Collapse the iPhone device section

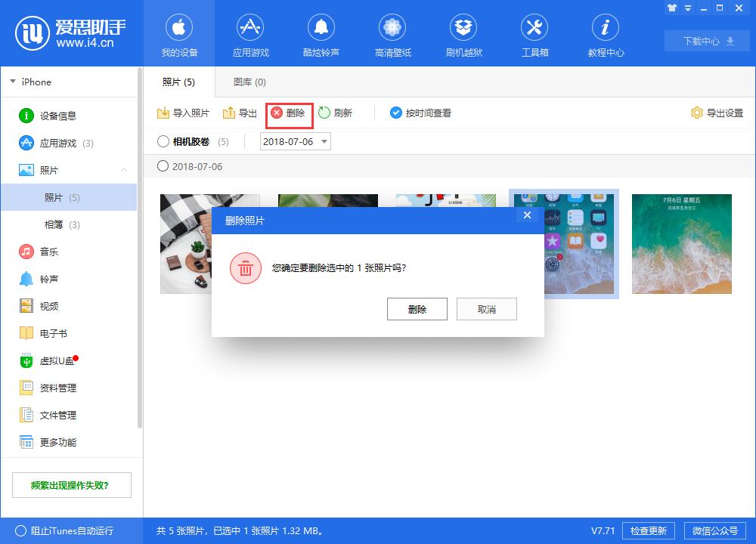[x=12, y=82]
